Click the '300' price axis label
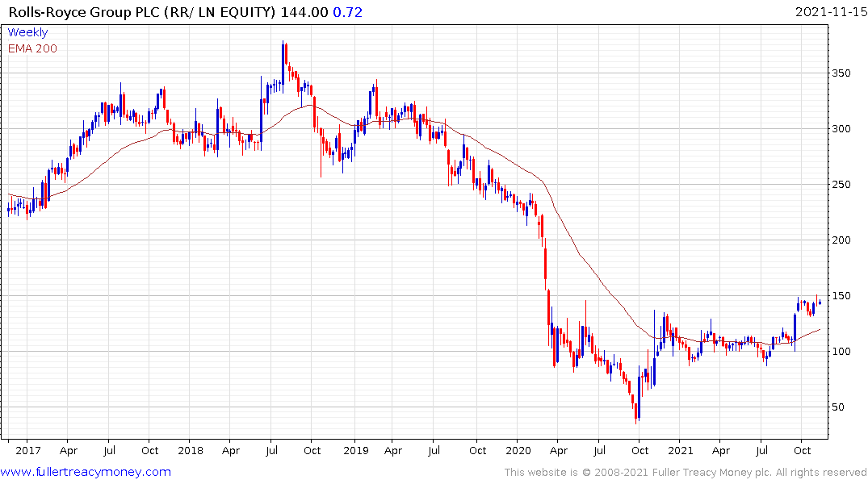The width and height of the screenshot is (868, 484). pos(841,129)
